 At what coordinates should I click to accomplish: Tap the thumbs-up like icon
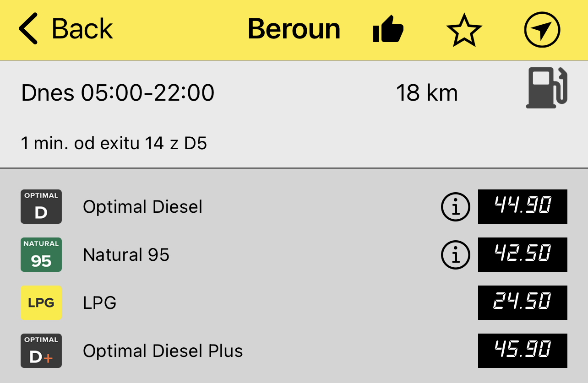388,30
